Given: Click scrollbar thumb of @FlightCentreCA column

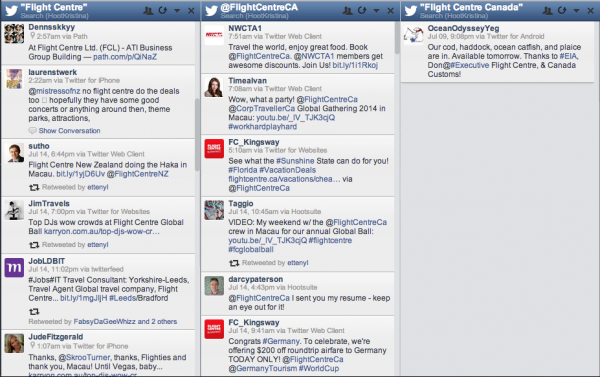Looking at the screenshot, I should tap(397, 38).
